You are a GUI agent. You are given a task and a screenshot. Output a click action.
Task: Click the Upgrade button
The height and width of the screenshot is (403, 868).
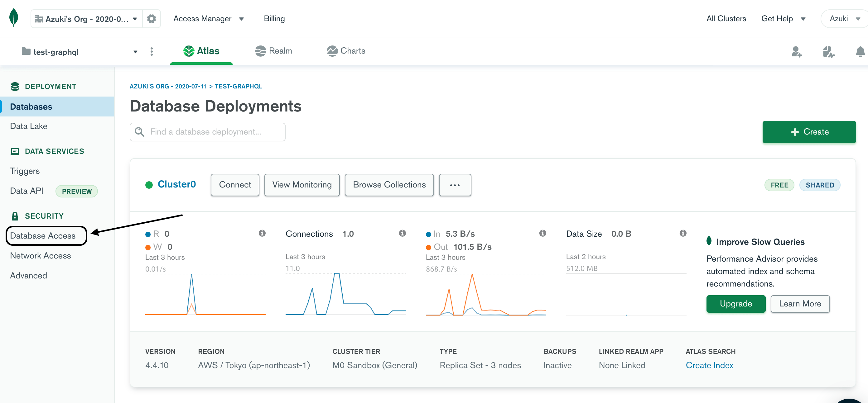tap(736, 304)
